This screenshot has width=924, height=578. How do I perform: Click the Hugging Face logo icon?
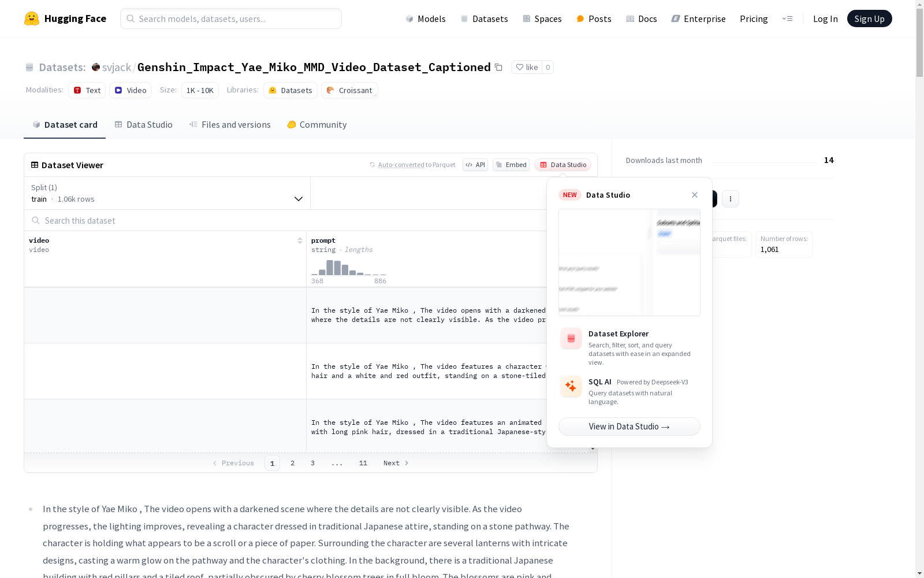click(32, 18)
